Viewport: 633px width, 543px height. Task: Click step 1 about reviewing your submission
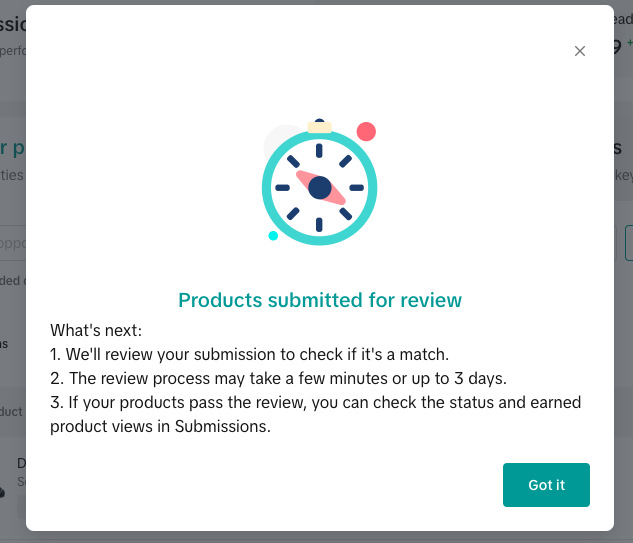pos(250,353)
